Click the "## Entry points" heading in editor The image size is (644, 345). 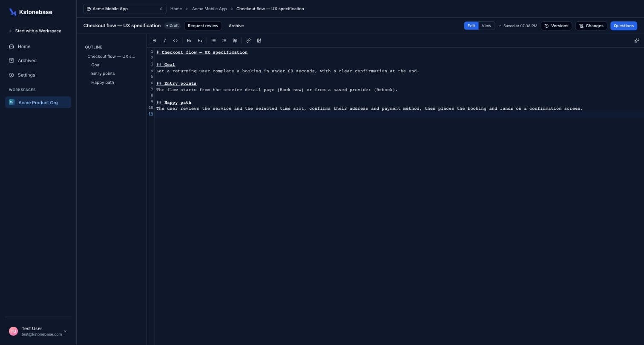[176, 83]
